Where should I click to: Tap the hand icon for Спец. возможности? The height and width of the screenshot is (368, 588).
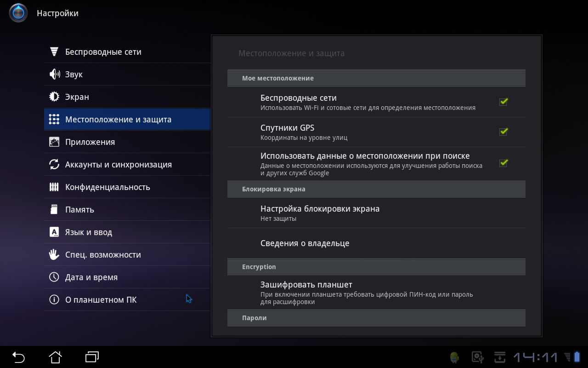click(54, 254)
